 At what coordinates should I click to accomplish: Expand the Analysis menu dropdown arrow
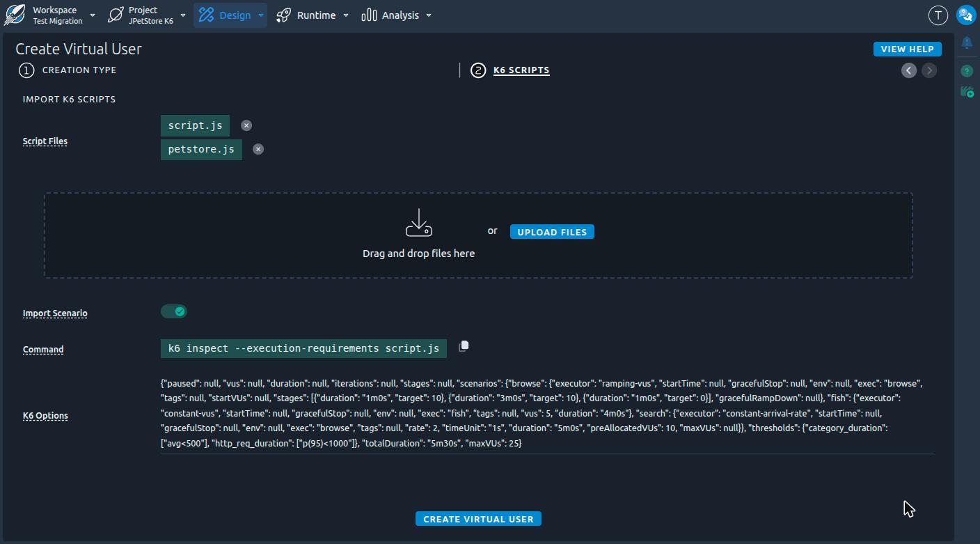pos(429,15)
